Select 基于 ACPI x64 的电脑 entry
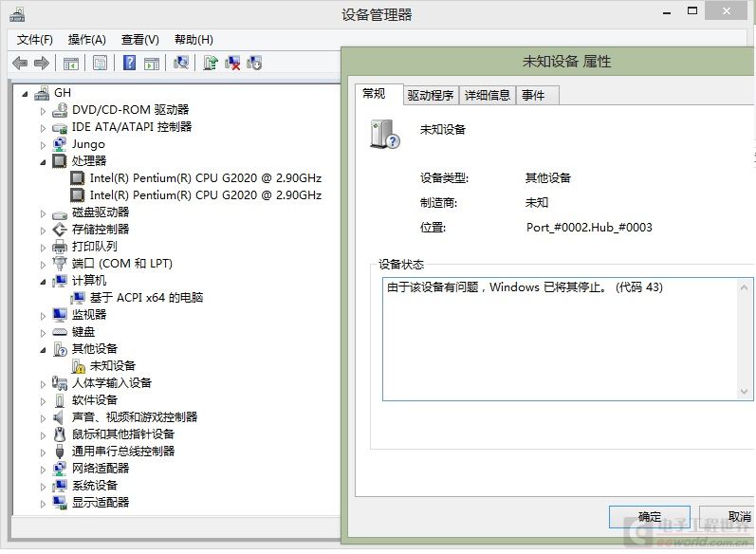756x554 pixels. pyautogui.click(x=146, y=298)
